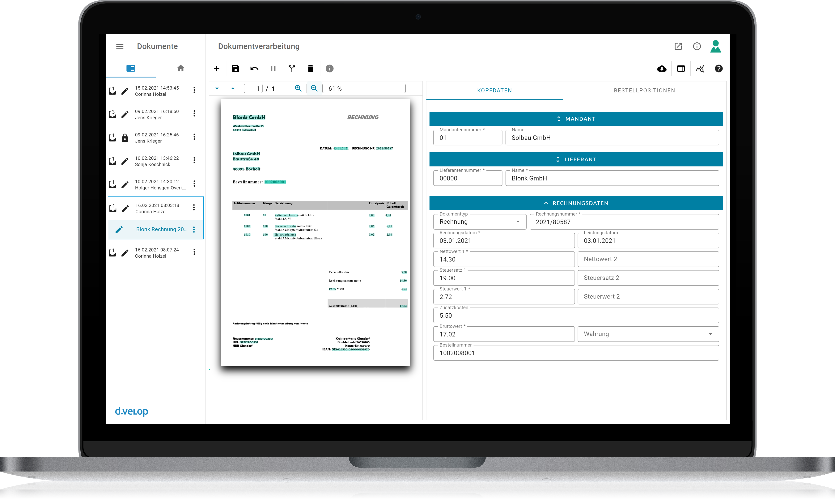Collapse the LIEFERANT section header

click(576, 160)
